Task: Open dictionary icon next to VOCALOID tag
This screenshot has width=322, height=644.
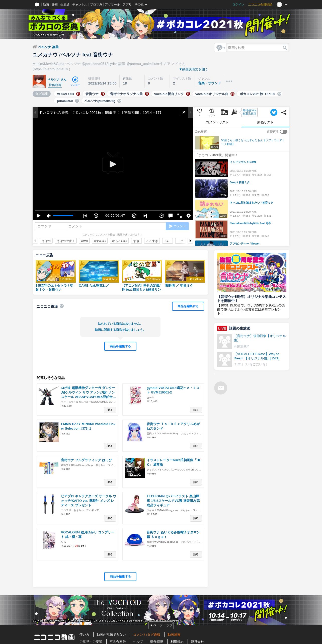Action: point(78,94)
